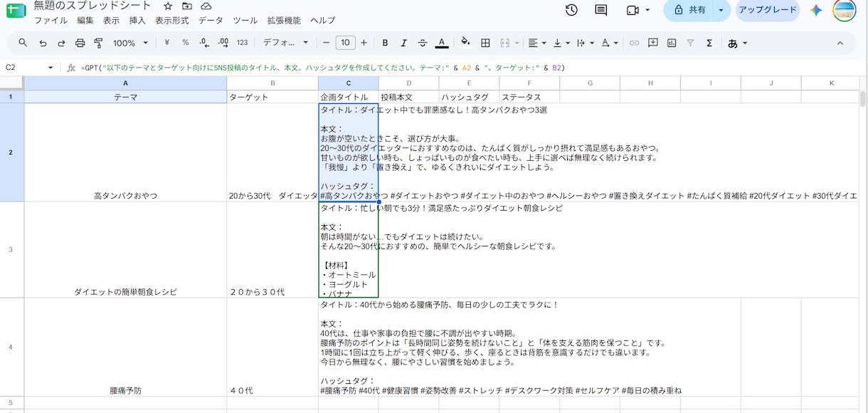Open the borders tool
This screenshot has height=413, width=868.
(485, 43)
